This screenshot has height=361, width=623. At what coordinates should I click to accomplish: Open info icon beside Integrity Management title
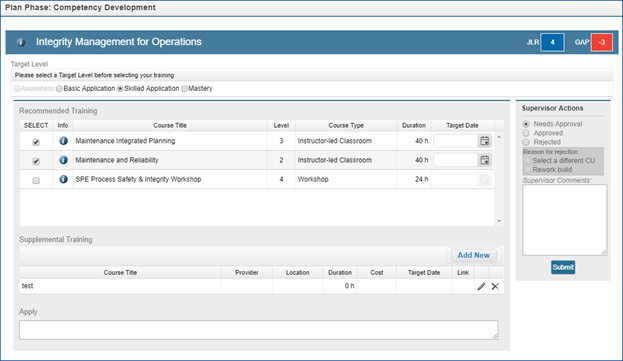click(x=21, y=42)
